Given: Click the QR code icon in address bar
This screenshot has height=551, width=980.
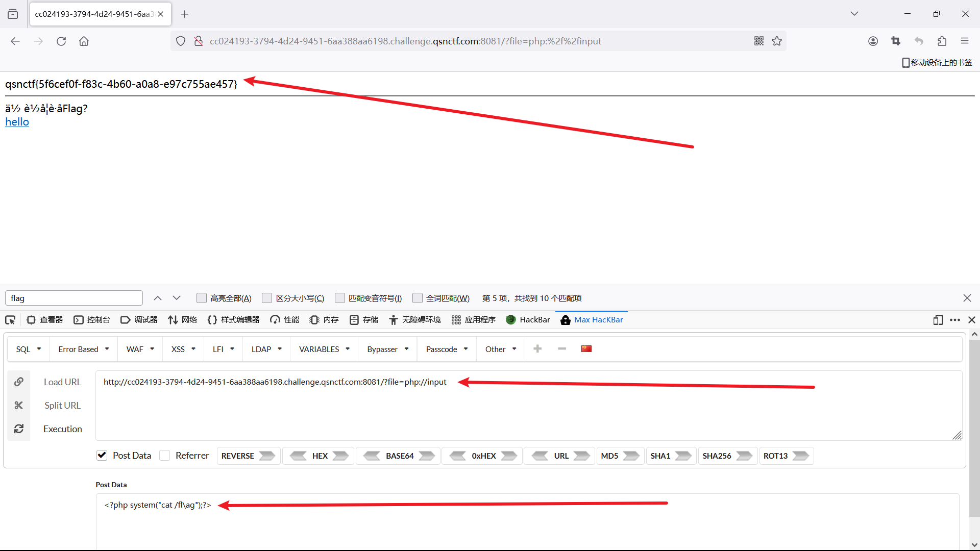Looking at the screenshot, I should coord(759,41).
